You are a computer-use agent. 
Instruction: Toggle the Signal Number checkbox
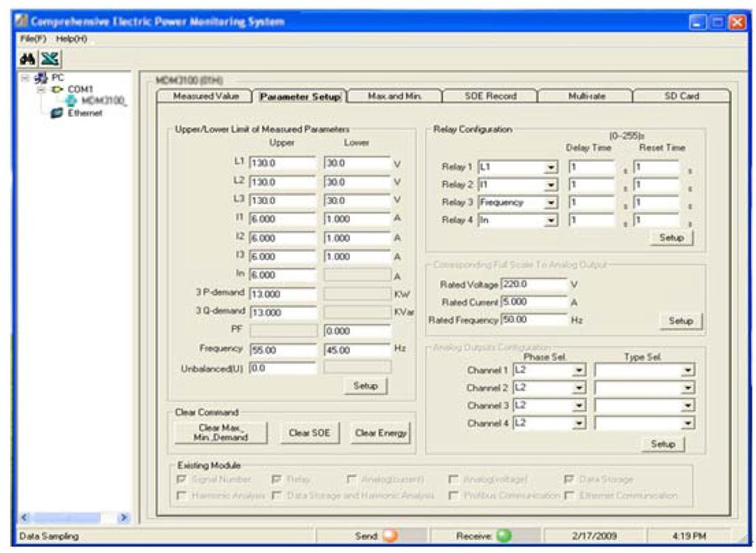point(182,479)
